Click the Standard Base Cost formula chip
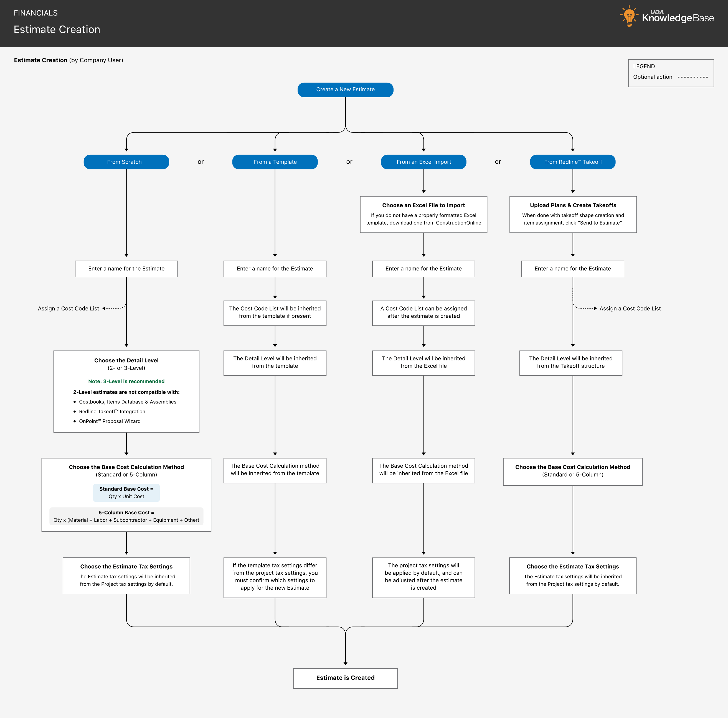Viewport: 728px width, 718px height. 126,493
